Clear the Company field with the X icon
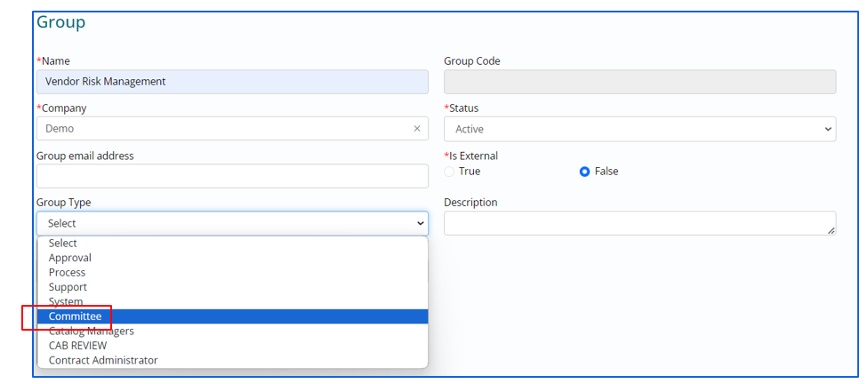The width and height of the screenshot is (868, 384). click(x=417, y=129)
